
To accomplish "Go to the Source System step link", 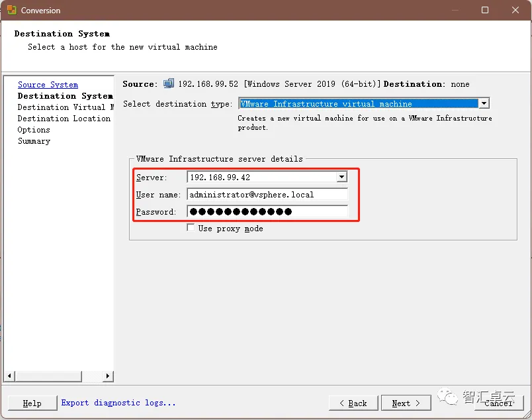I will [48, 85].
